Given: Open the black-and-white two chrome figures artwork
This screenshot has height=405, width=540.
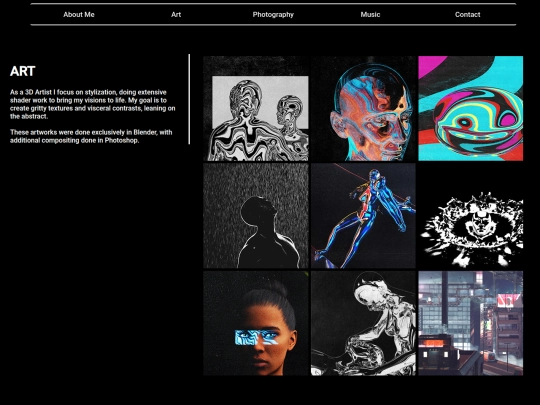Looking at the screenshot, I should [256, 108].
